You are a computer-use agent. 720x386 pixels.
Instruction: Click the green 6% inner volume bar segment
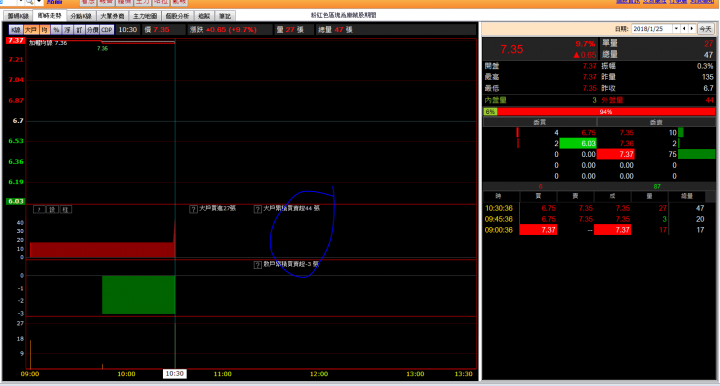(x=490, y=112)
